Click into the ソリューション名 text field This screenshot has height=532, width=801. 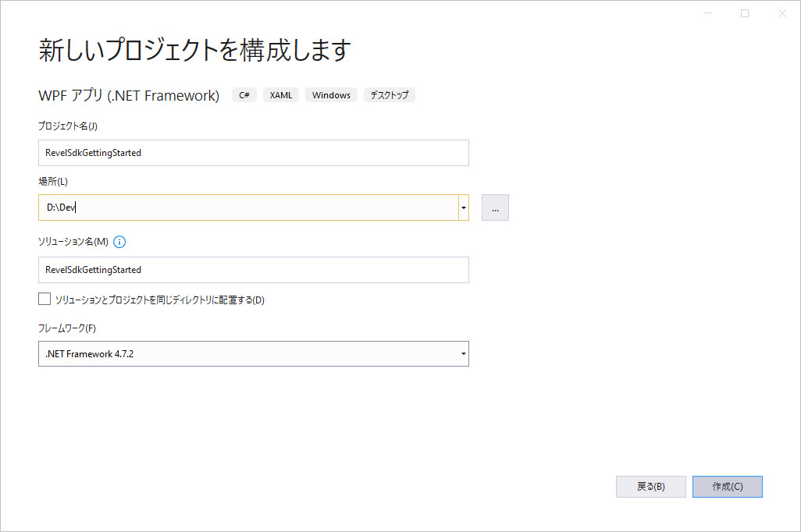pos(253,270)
